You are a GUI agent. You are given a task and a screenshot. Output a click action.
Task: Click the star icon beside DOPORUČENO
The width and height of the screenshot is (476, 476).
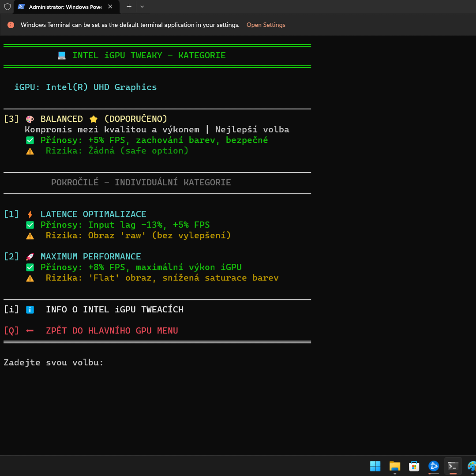click(x=94, y=119)
